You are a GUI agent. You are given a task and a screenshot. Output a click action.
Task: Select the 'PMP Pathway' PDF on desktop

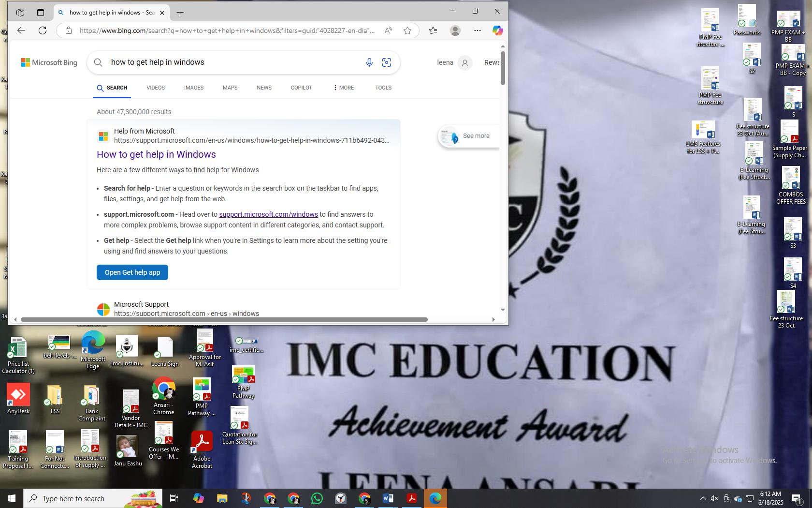coord(243,382)
